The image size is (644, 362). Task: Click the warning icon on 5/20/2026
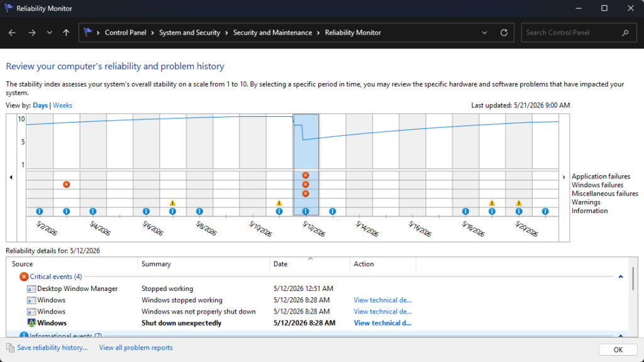(519, 203)
